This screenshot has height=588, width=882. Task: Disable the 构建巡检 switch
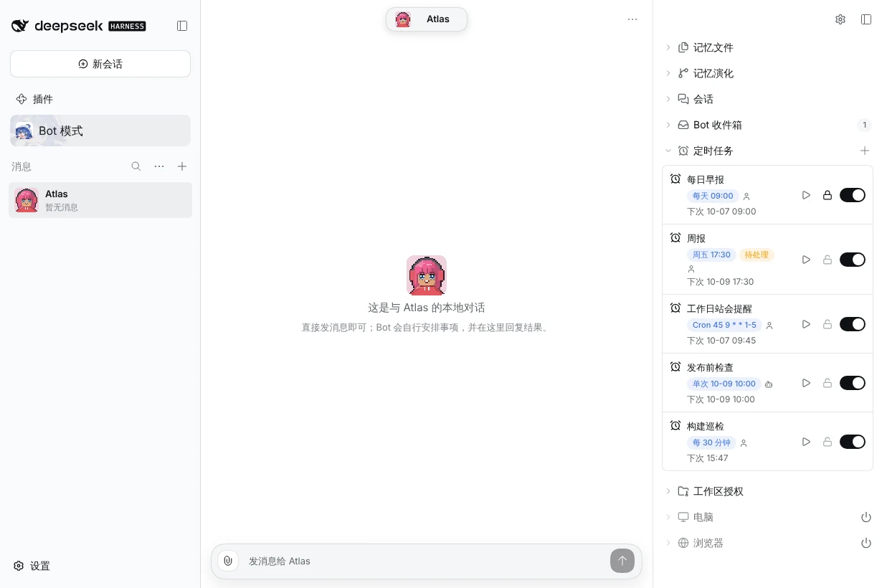[853, 442]
